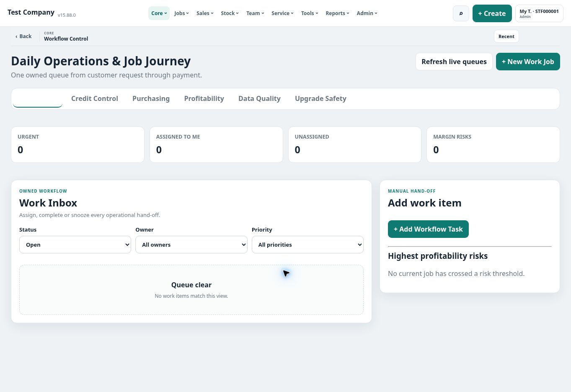This screenshot has width=571, height=392.
Task: Select the Unassigned summary card
Action: 354,144
